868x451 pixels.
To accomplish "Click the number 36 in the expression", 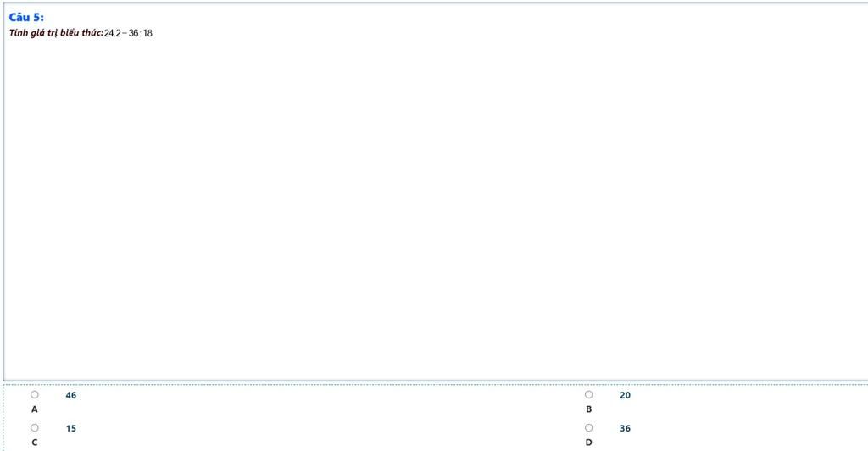I will pyautogui.click(x=133, y=33).
